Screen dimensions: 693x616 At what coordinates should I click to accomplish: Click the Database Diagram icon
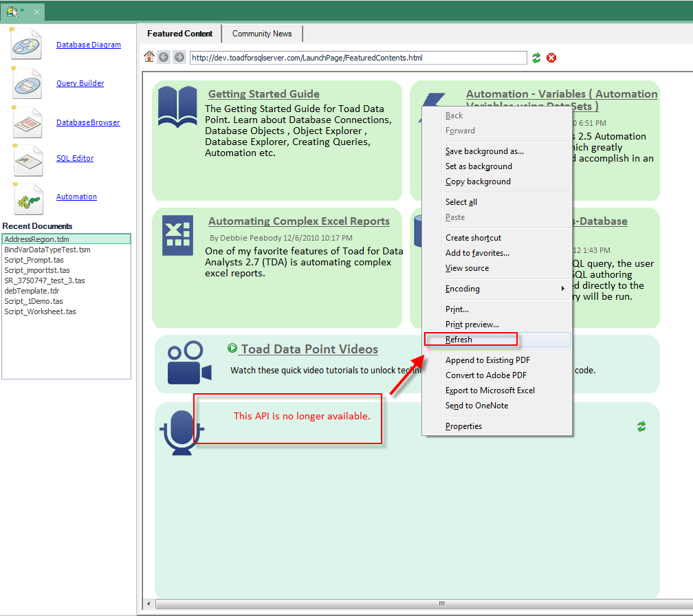coord(27,44)
